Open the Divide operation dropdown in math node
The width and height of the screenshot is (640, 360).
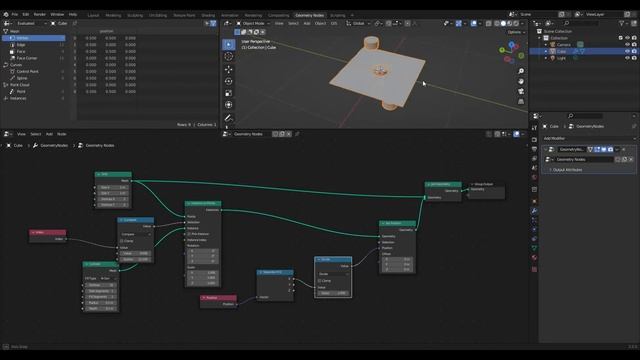(333, 274)
